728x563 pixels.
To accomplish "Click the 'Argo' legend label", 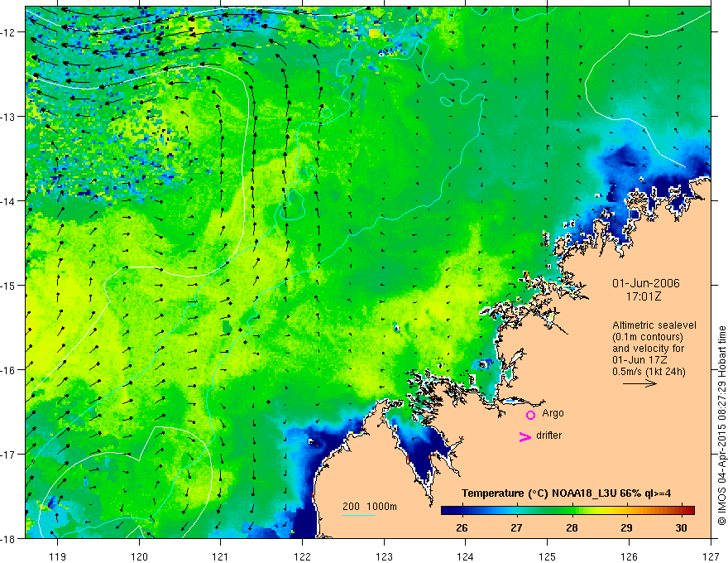I will point(553,413).
